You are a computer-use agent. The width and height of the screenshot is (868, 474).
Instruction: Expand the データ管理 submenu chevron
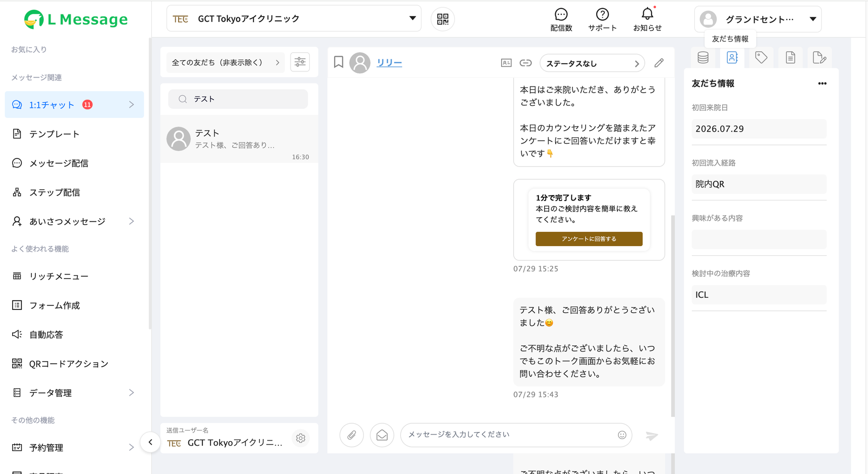pos(132,392)
